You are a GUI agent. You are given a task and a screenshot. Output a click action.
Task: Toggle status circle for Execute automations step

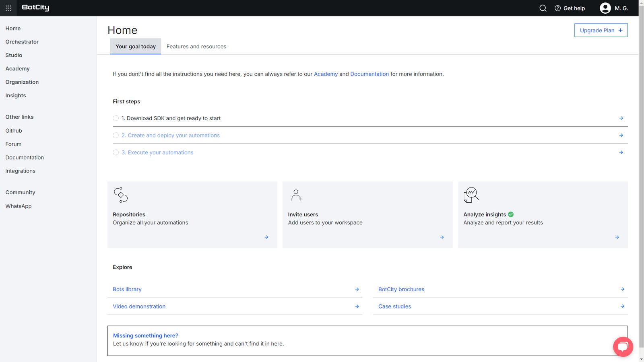116,152
